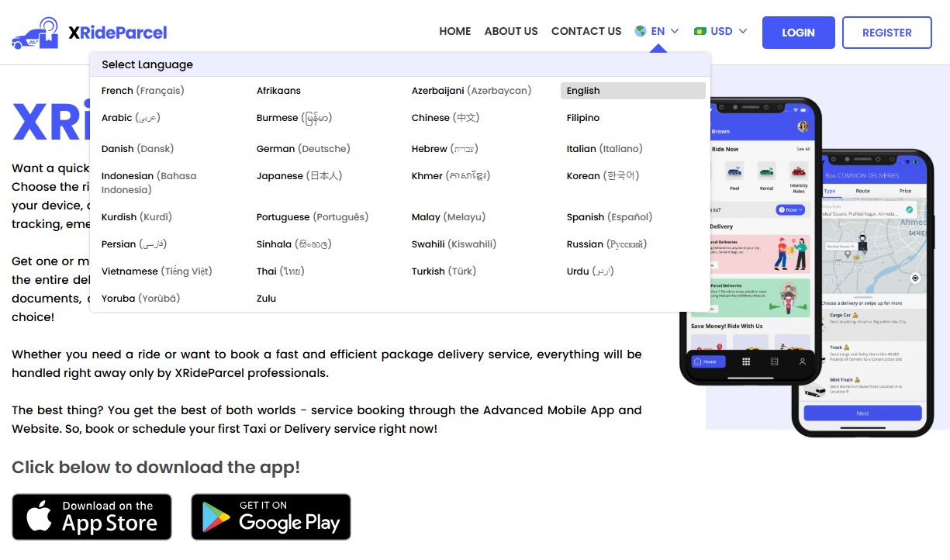950x560 pixels.
Task: Switch language to Arabic
Action: point(131,118)
